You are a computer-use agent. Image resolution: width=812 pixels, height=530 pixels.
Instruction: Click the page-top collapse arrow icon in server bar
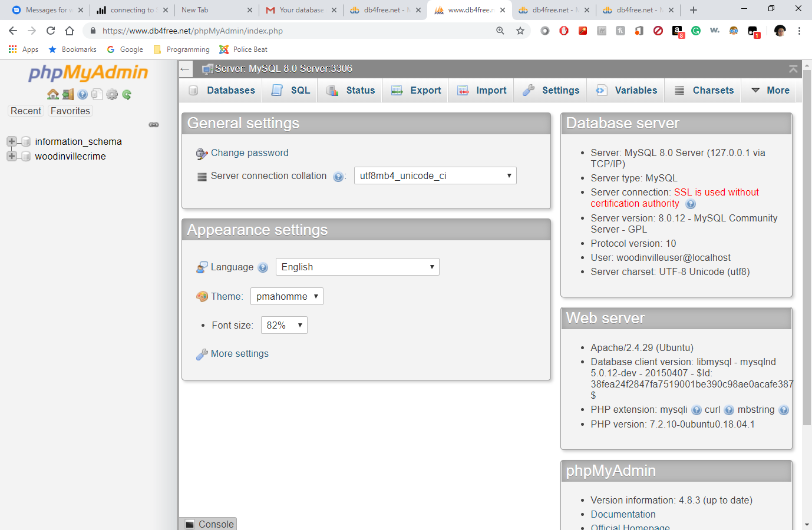point(793,69)
